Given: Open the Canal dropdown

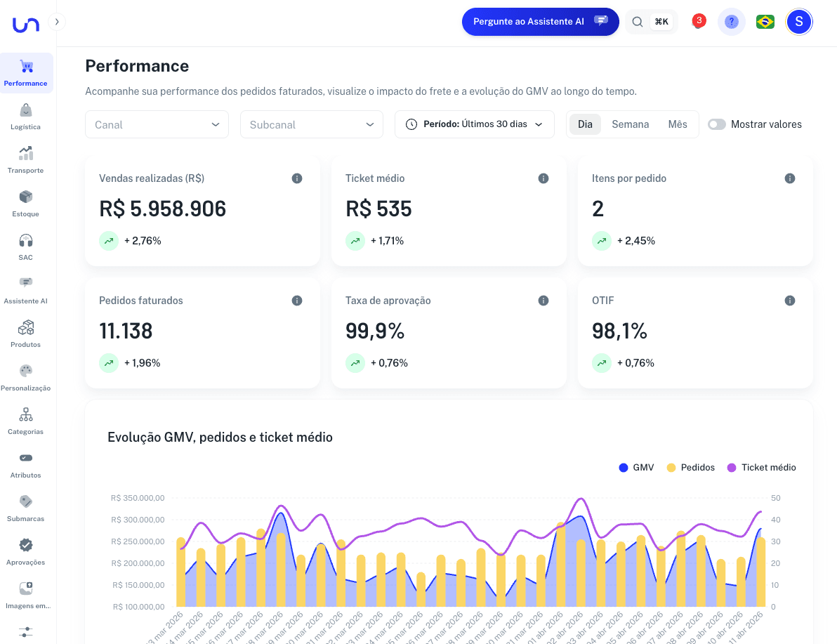Looking at the screenshot, I should click(157, 124).
